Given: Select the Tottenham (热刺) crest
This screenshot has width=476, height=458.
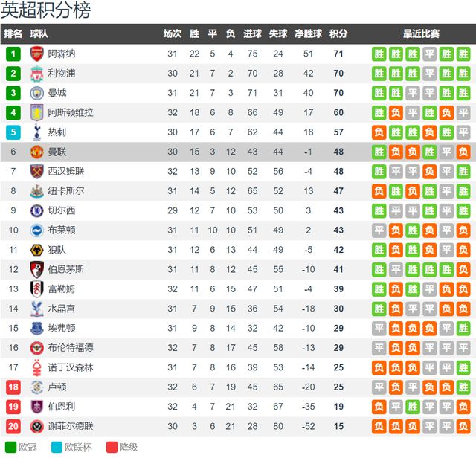Looking at the screenshot, I should 36,132.
